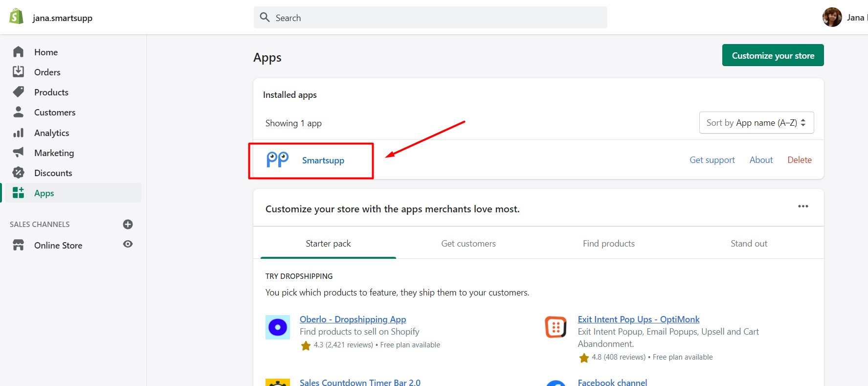This screenshot has height=386, width=868.
Task: Click the Apps grid icon
Action: [19, 193]
